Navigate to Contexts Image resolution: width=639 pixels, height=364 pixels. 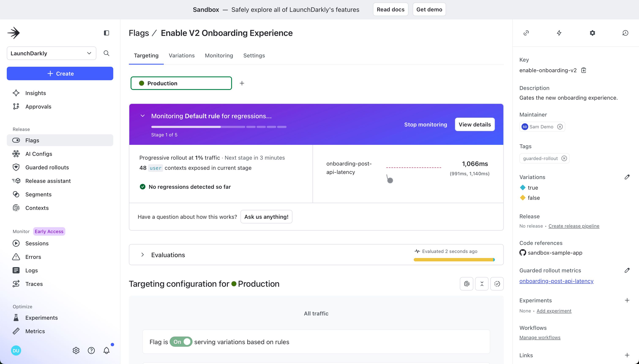(60, 208)
